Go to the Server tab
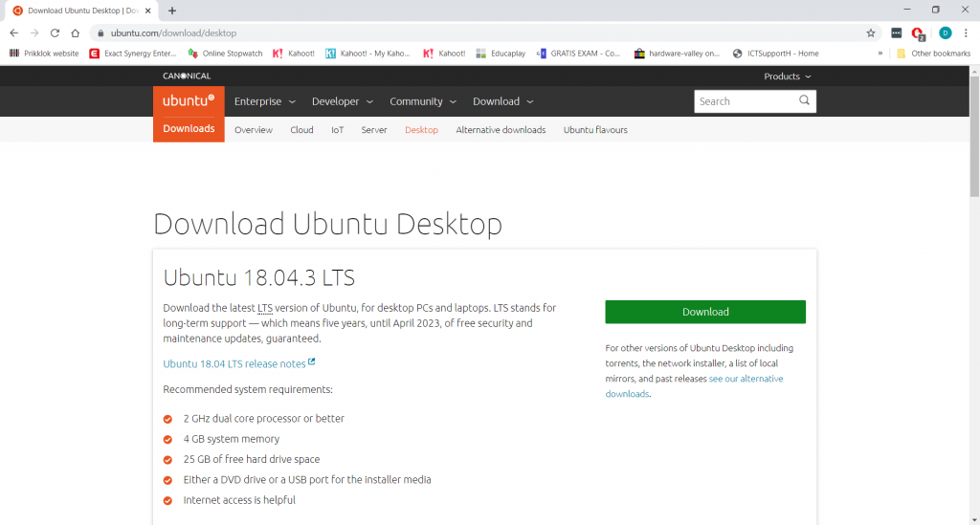Image resolution: width=980 pixels, height=525 pixels. pyautogui.click(x=374, y=130)
